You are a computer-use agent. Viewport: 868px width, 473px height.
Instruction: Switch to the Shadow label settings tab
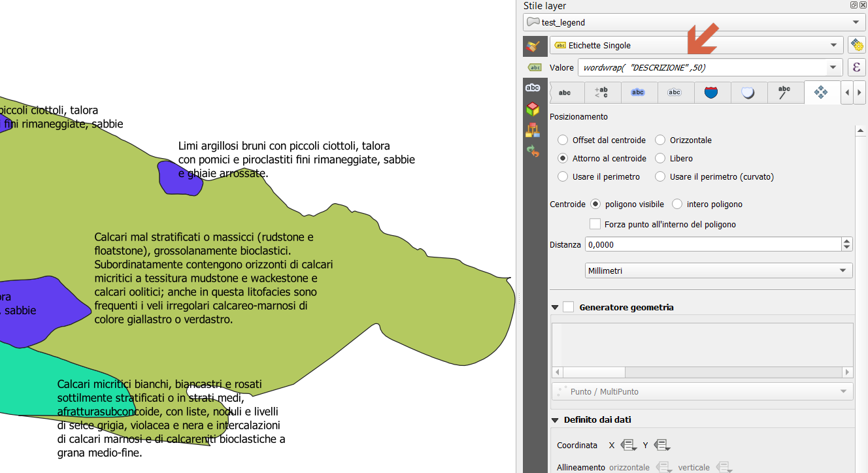(x=748, y=93)
